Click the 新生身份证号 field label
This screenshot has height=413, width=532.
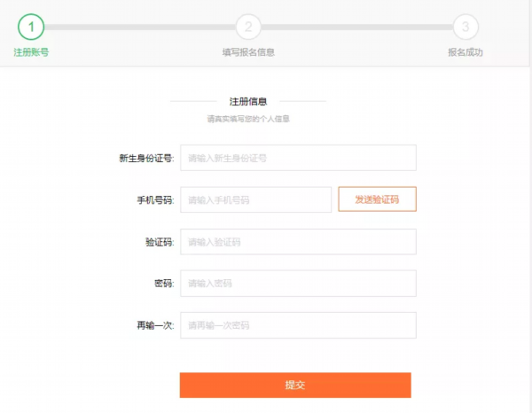[x=145, y=159]
